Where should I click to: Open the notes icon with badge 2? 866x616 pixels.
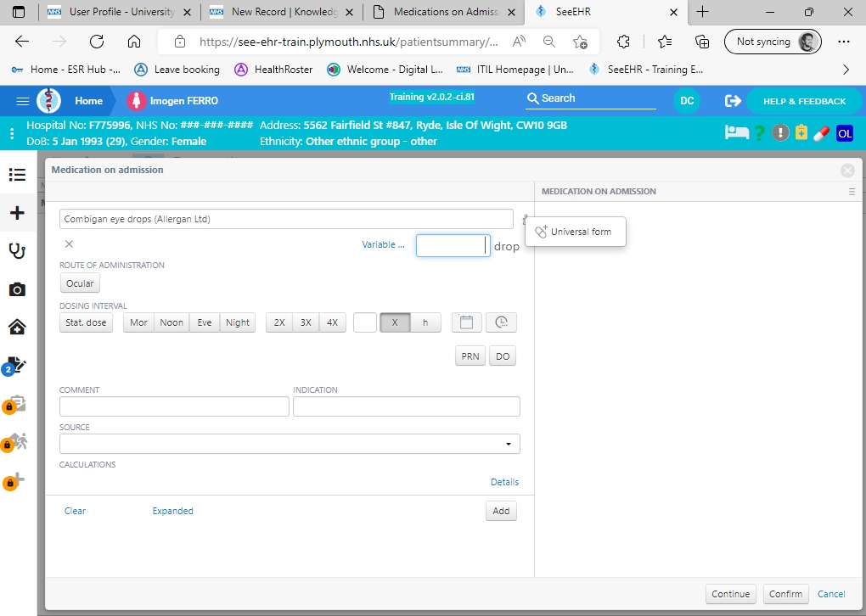point(15,366)
